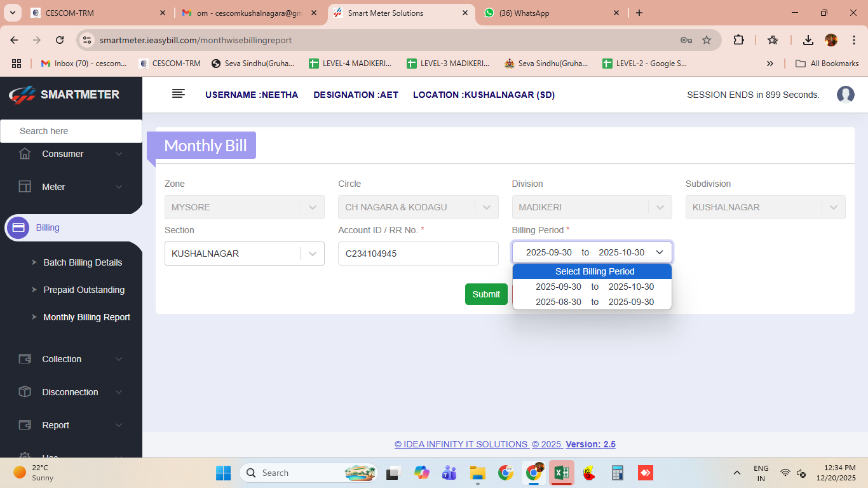Image resolution: width=868 pixels, height=488 pixels.
Task: Click the Account ID / RR No. field
Action: point(418,254)
